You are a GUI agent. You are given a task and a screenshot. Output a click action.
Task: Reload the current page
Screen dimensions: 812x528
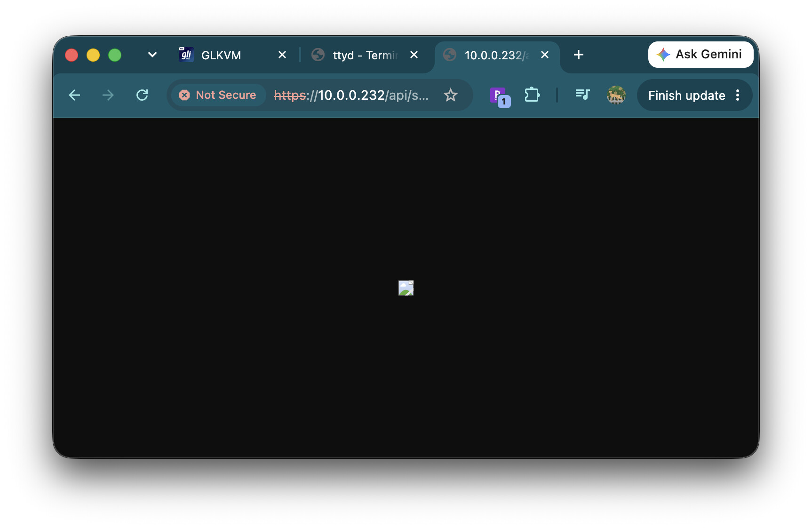142,96
